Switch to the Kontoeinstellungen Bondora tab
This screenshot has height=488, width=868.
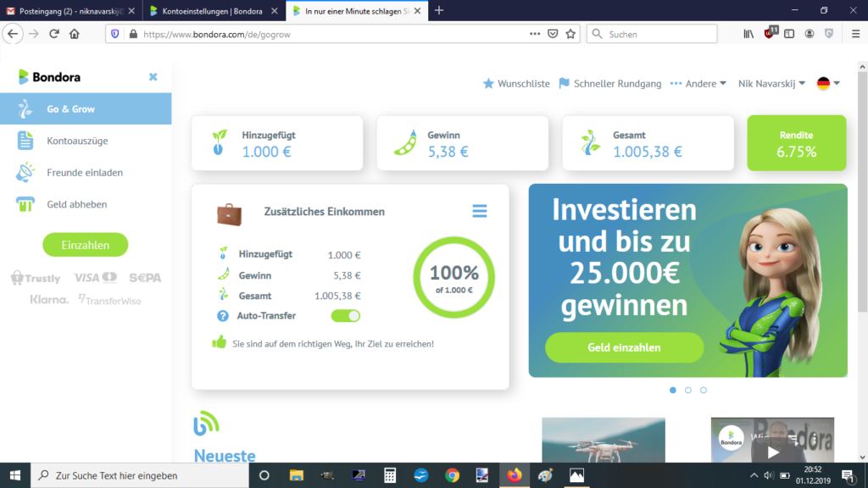214,11
